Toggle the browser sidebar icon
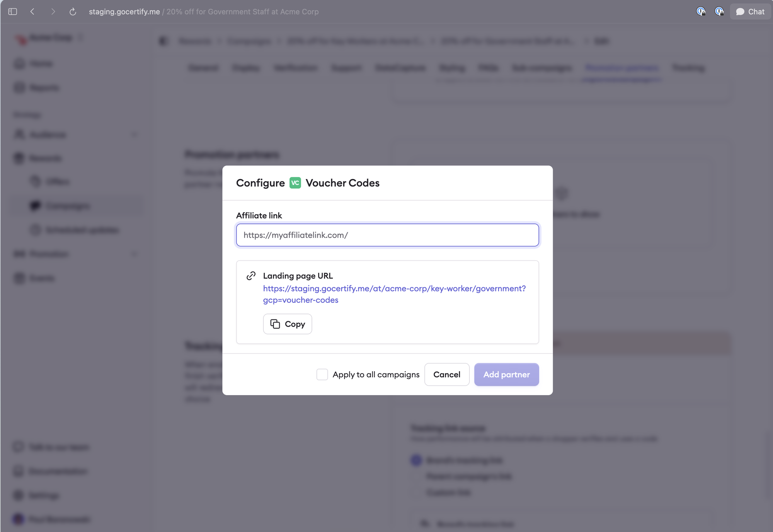The image size is (773, 532). (13, 12)
